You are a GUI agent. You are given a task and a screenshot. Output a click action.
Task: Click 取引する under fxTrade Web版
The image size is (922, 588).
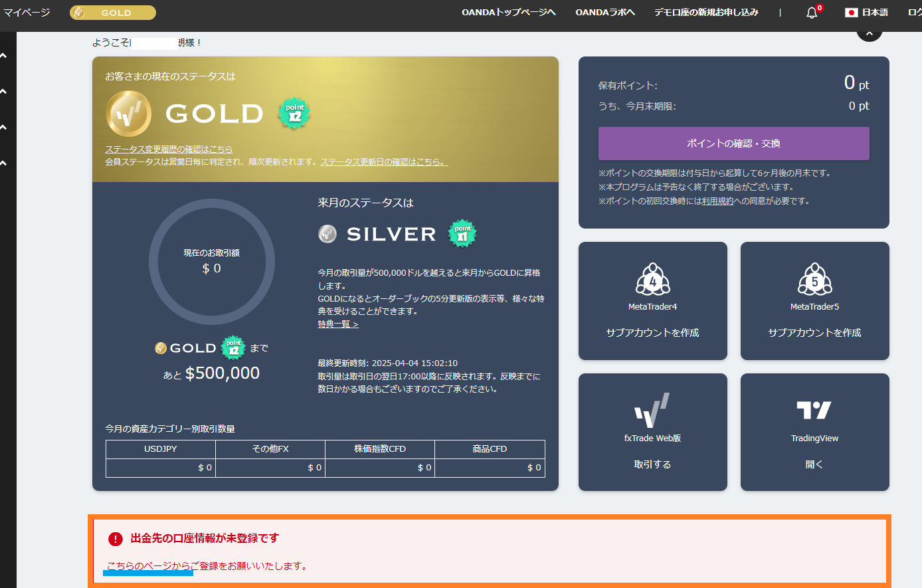click(x=653, y=464)
